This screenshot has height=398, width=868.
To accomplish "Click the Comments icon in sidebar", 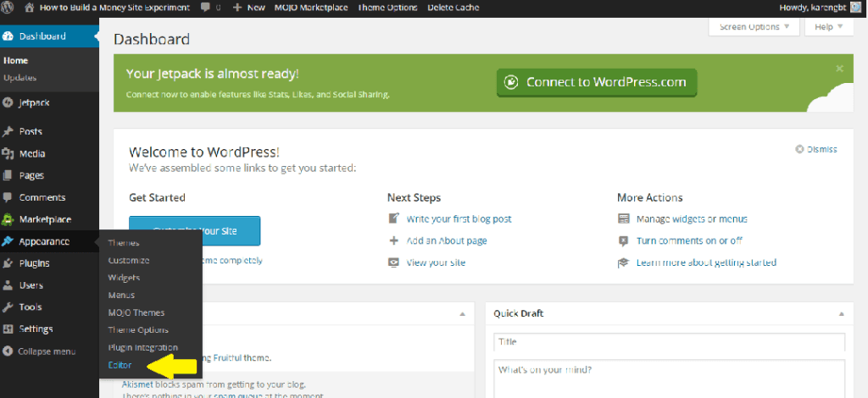I will click(8, 197).
